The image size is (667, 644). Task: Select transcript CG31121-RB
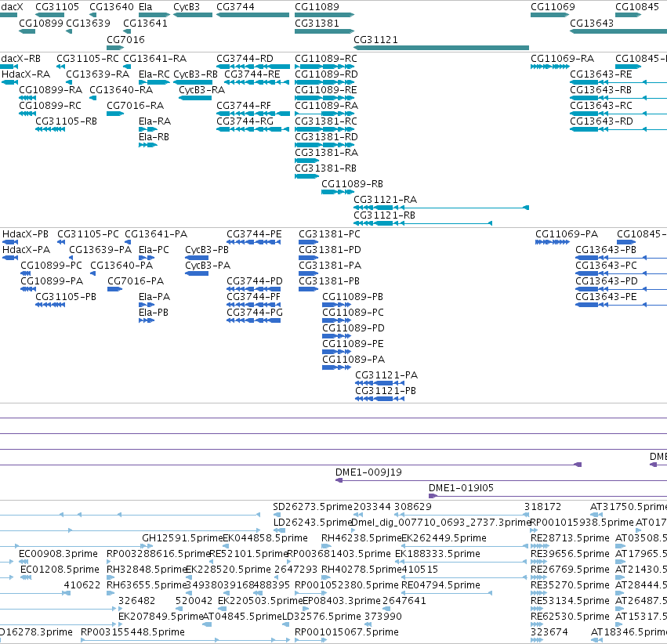click(422, 223)
